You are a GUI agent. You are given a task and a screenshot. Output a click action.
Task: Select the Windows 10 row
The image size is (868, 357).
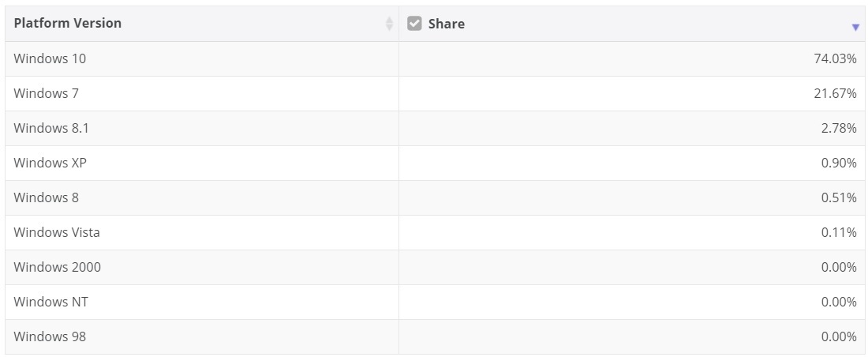click(50, 58)
